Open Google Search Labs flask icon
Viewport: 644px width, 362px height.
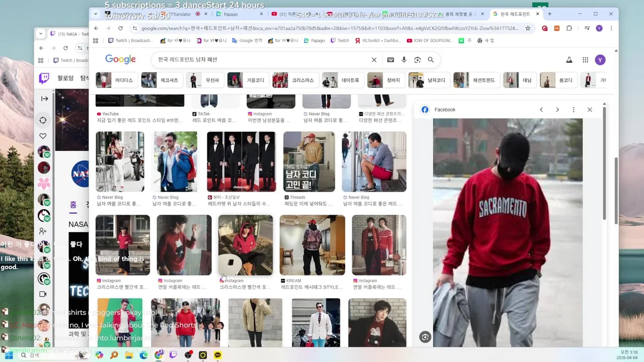[x=569, y=60]
